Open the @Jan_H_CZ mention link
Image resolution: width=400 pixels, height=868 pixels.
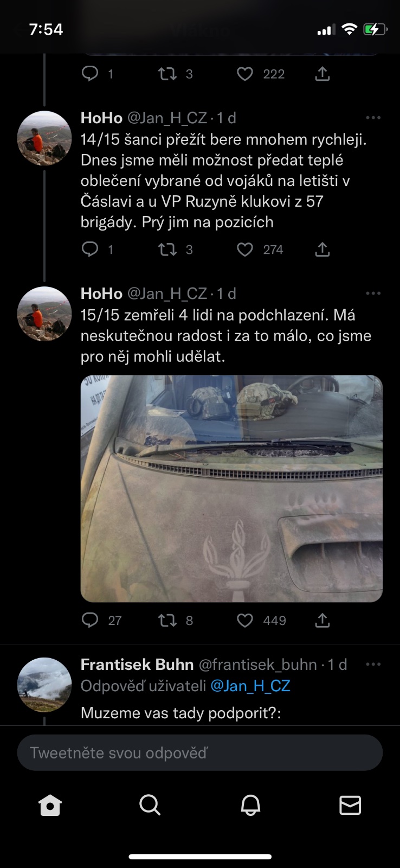coord(250,686)
